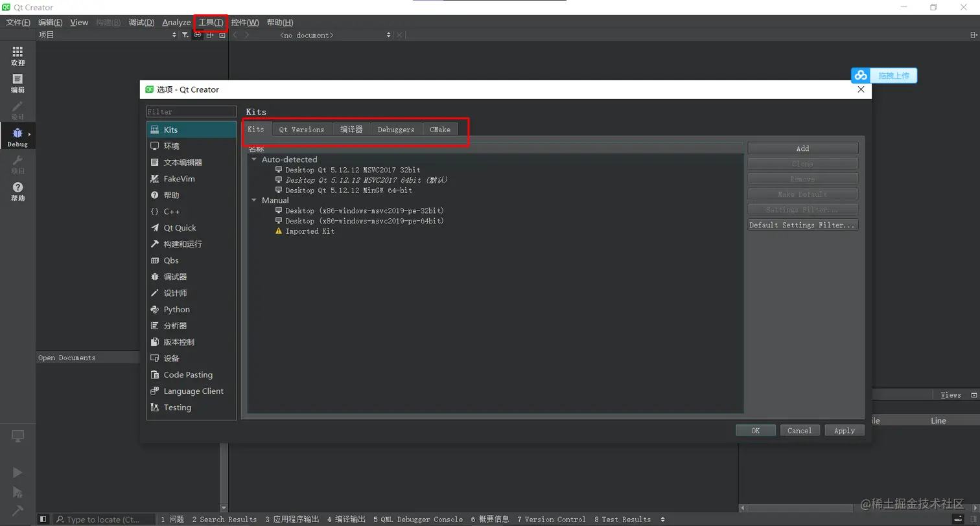Image resolution: width=980 pixels, height=526 pixels.
Task: Select the Imported Kit warning entry
Action: (x=306, y=231)
